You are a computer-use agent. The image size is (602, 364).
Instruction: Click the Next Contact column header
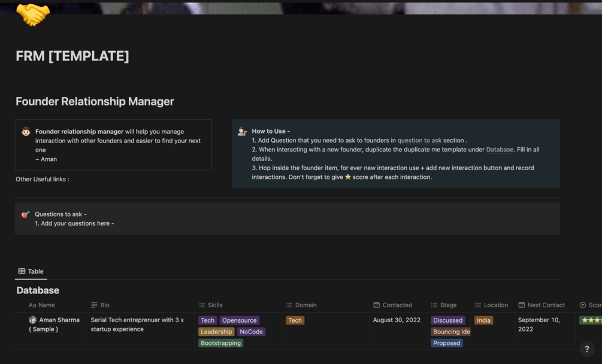[x=542, y=305]
